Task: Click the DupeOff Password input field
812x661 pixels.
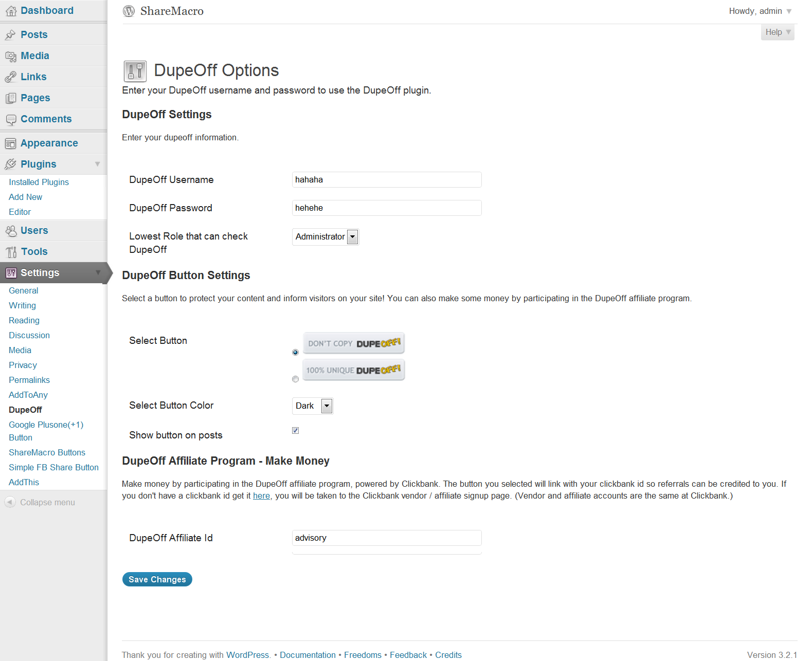Action: tap(387, 208)
